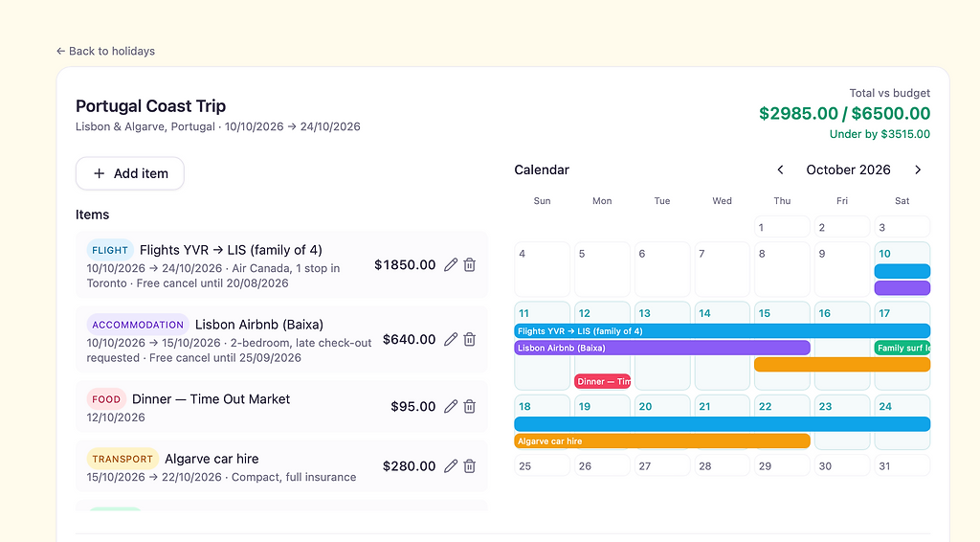
Task: Click the Add item button
Action: click(x=130, y=173)
